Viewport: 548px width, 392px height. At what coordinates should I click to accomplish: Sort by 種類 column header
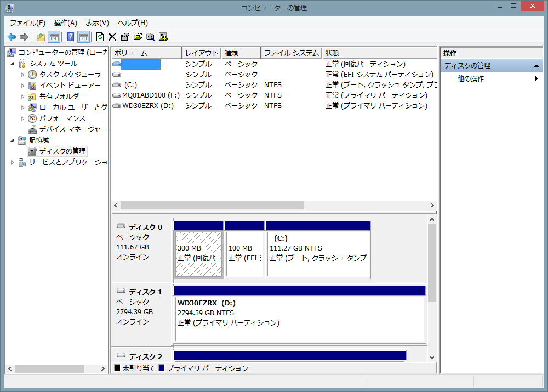[241, 53]
